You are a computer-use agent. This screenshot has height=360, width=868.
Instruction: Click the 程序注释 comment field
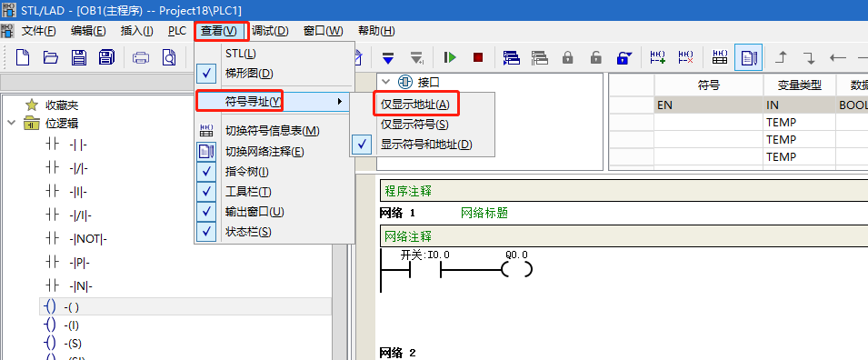624,192
